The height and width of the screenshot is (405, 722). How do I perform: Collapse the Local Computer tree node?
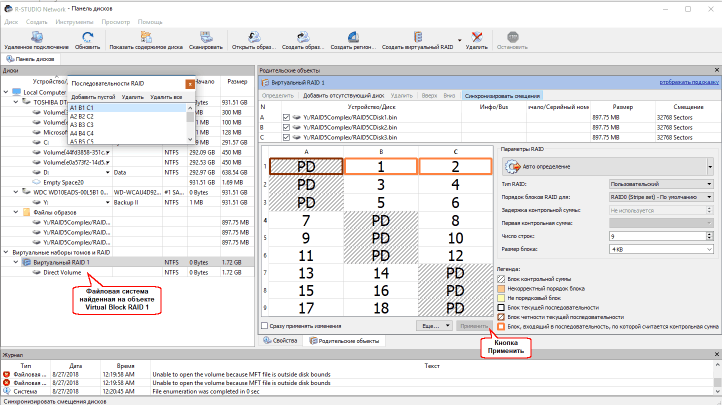tap(6, 92)
